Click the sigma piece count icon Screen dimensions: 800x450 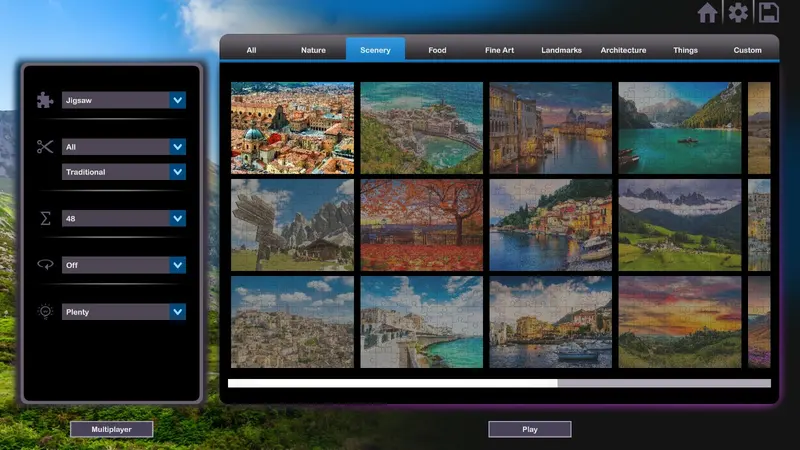pyautogui.click(x=45, y=218)
